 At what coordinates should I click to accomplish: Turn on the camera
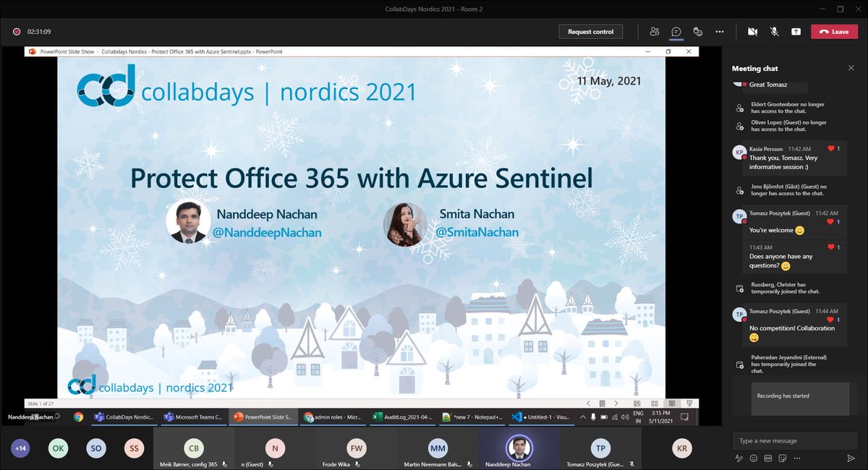pyautogui.click(x=752, y=32)
